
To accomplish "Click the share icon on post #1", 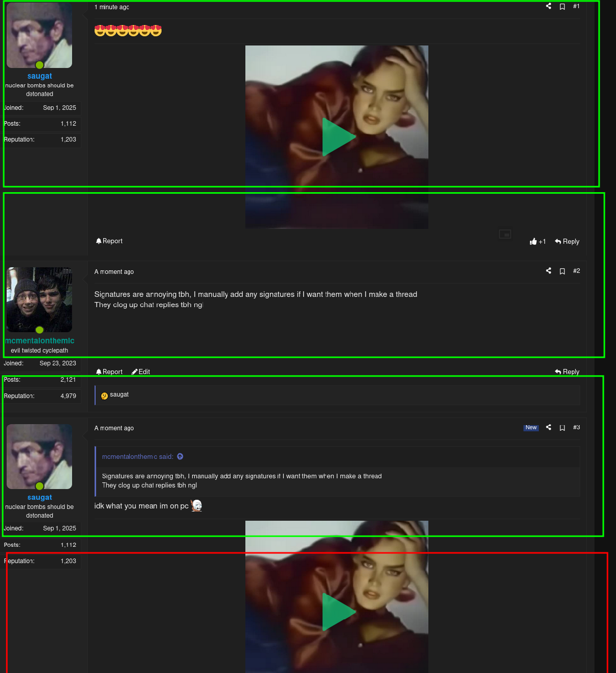I will 548,6.
